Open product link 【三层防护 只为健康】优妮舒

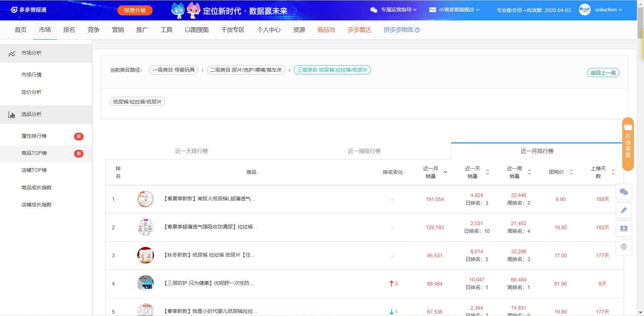[x=208, y=283]
